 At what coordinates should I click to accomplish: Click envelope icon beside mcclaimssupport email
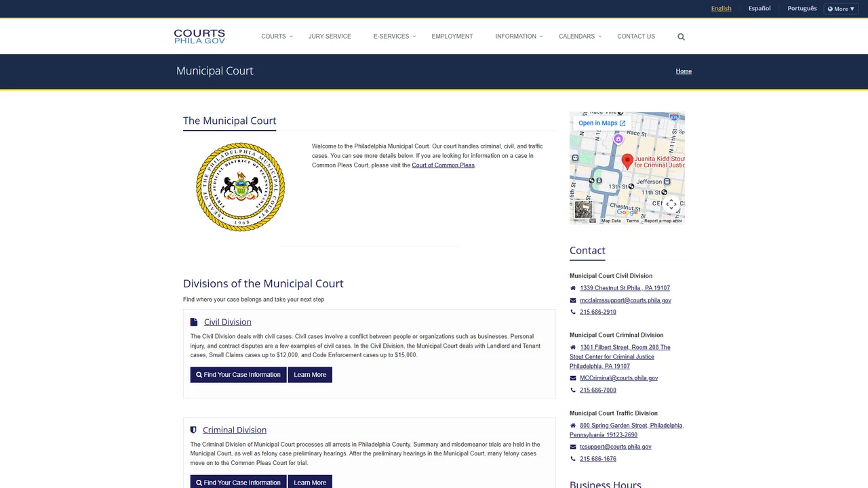pyautogui.click(x=573, y=300)
